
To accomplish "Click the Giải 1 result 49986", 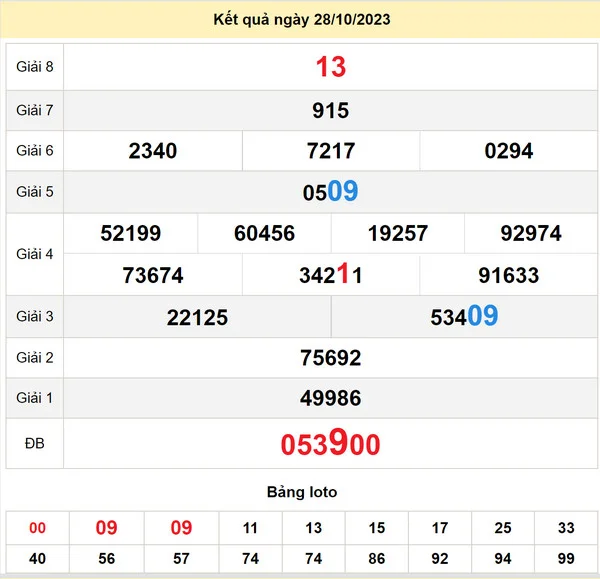I will [x=330, y=398].
